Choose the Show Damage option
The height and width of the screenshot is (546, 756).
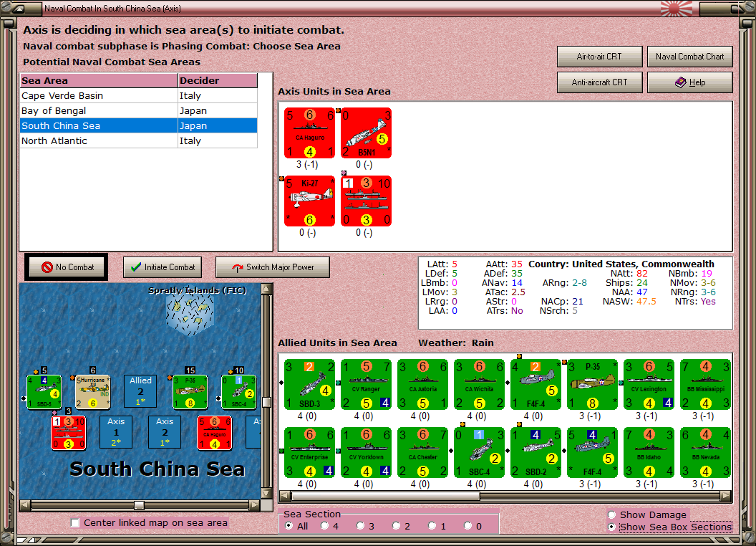612,514
